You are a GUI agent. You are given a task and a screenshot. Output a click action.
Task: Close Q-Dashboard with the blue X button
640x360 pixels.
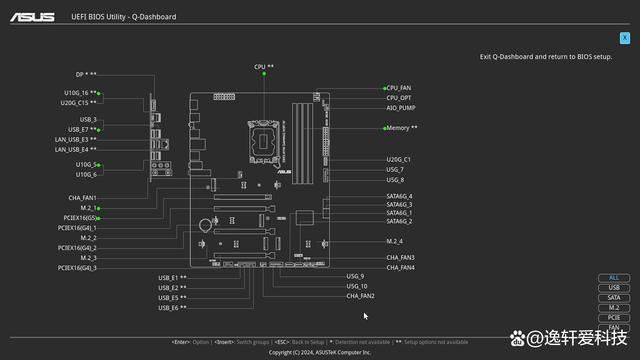click(x=624, y=38)
